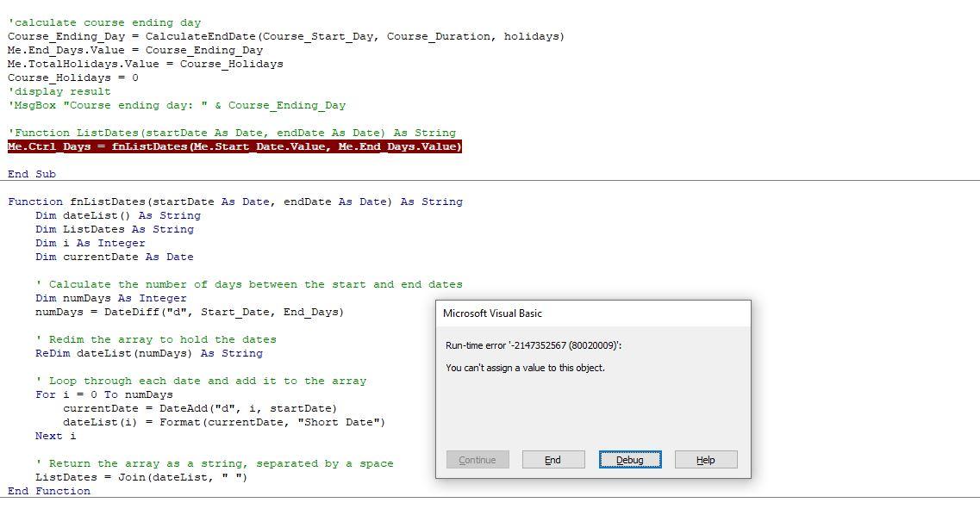The width and height of the screenshot is (980, 515).
Task: Select the highlighted Me.Ctrl_Days assignment line
Action: point(234,146)
